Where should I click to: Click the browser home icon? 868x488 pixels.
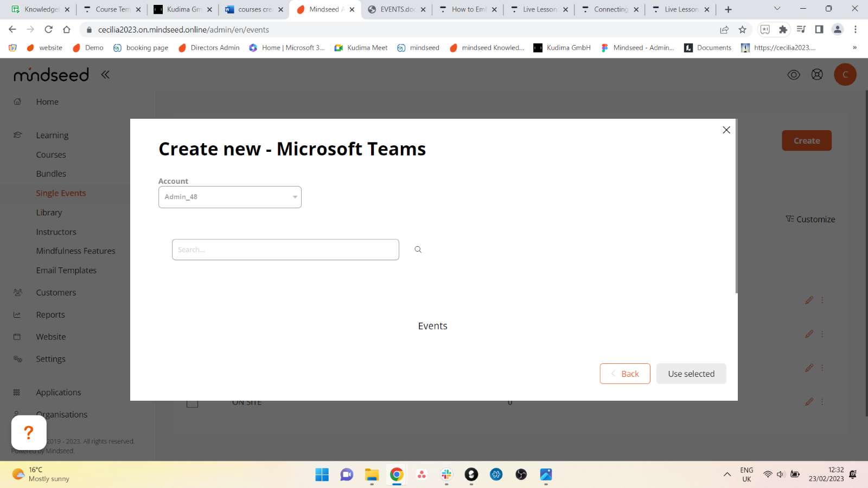[67, 29]
